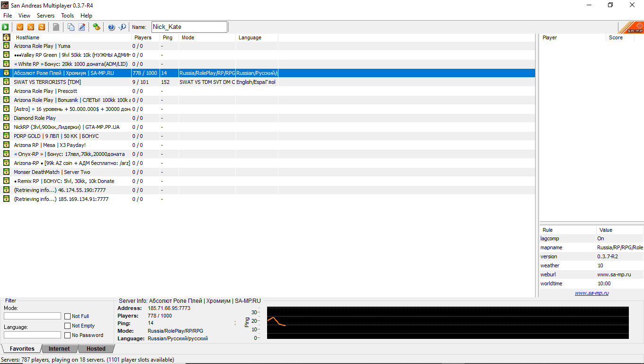The width and height of the screenshot is (644, 364).
Task: Select the Arizona RP | Mesa | X3 Payday! server
Action: pyautogui.click(x=268, y=145)
